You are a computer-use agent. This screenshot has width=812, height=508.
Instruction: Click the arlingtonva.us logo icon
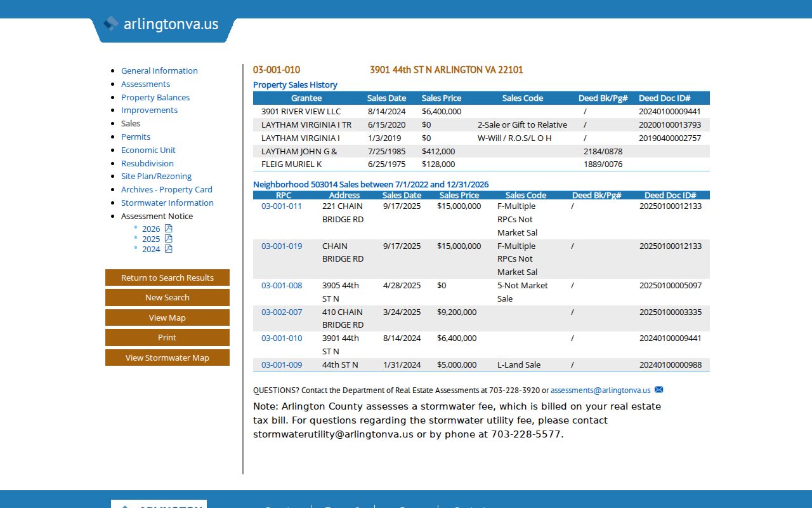pyautogui.click(x=111, y=23)
